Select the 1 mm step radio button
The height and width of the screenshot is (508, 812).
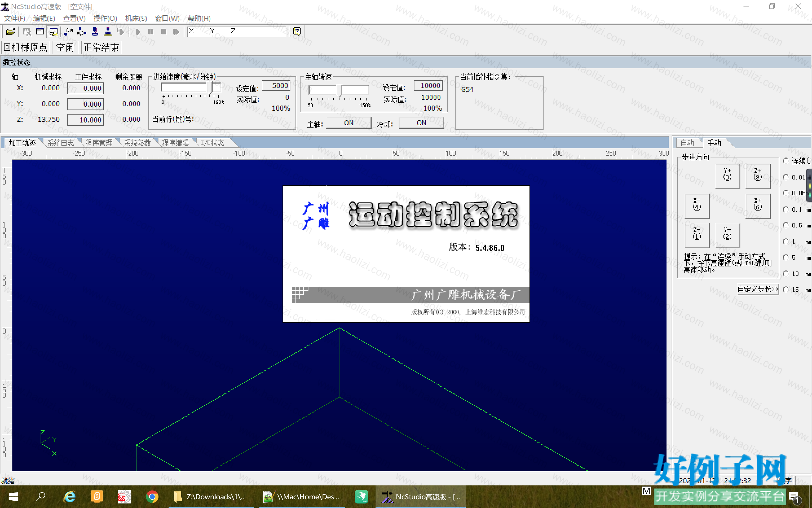pos(786,241)
